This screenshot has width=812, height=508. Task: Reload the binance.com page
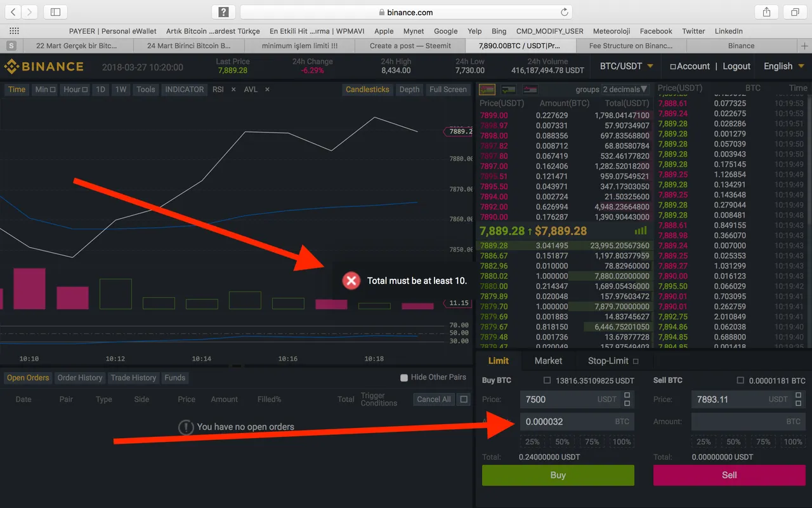pyautogui.click(x=565, y=12)
